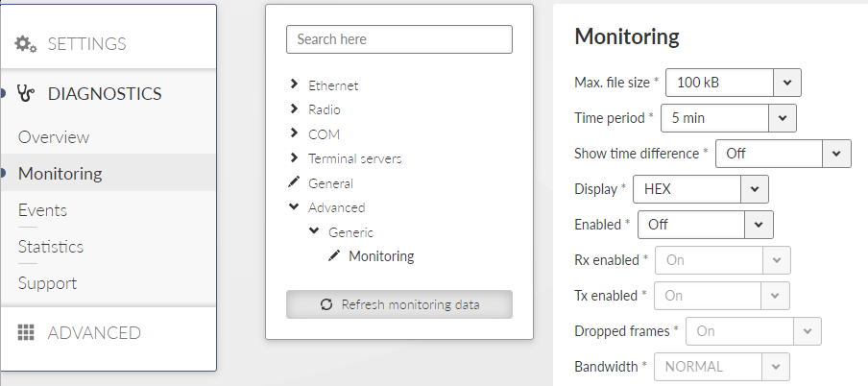Click the Diagnostics stethoscope icon
Screen dimensions: 868x386
pyautogui.click(x=26, y=93)
